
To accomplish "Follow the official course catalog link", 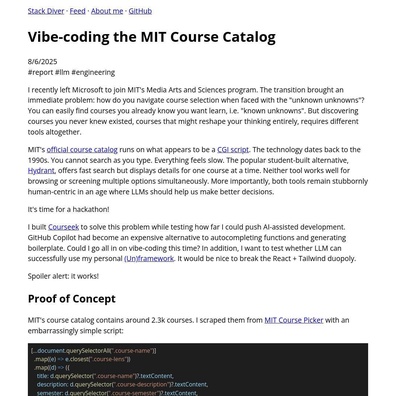I will 82,150.
